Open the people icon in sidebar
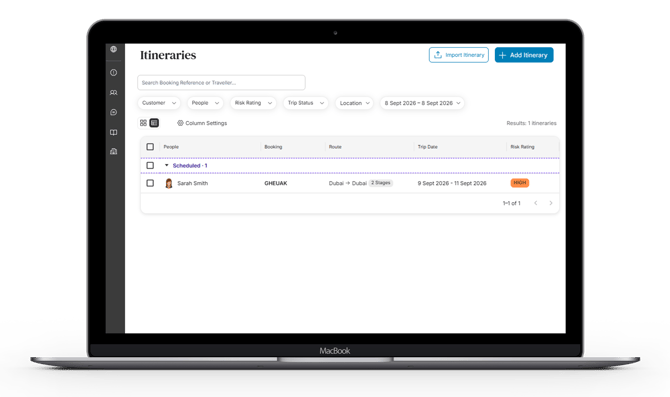Screen dimensions: 670x397 click(x=113, y=92)
